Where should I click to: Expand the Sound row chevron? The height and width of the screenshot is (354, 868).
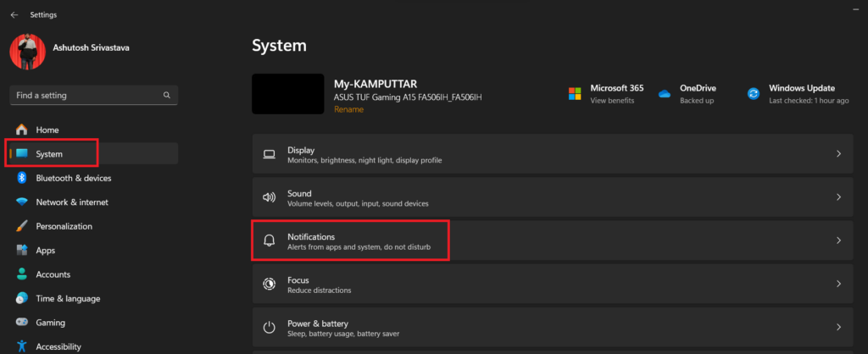(x=838, y=197)
